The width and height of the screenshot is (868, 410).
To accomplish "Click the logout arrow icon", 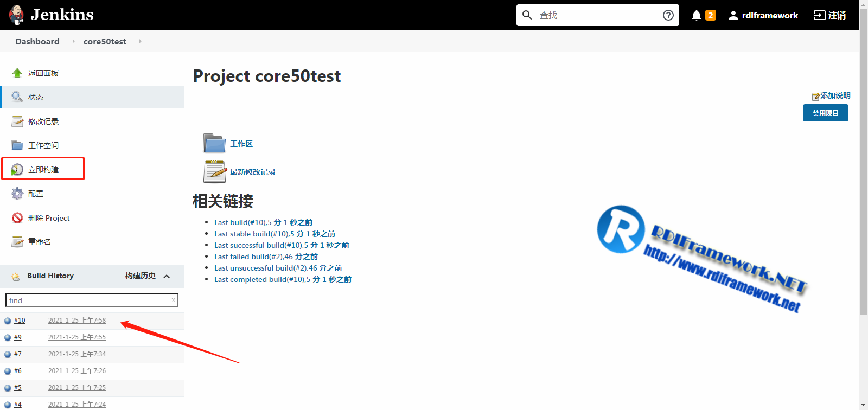I will (x=819, y=15).
